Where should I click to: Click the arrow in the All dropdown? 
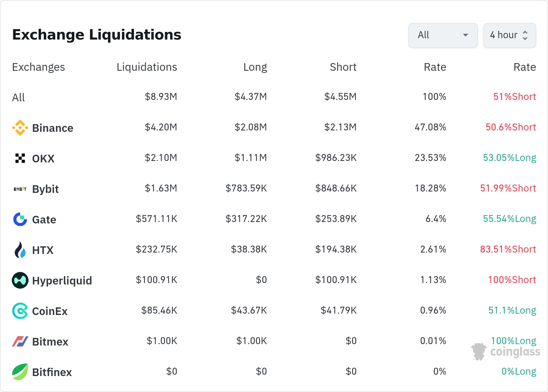click(x=466, y=35)
